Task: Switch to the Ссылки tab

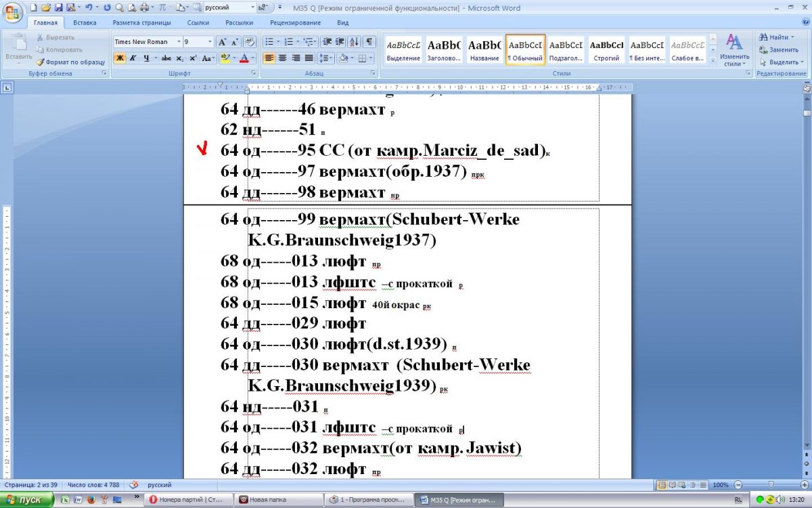Action: click(x=198, y=23)
